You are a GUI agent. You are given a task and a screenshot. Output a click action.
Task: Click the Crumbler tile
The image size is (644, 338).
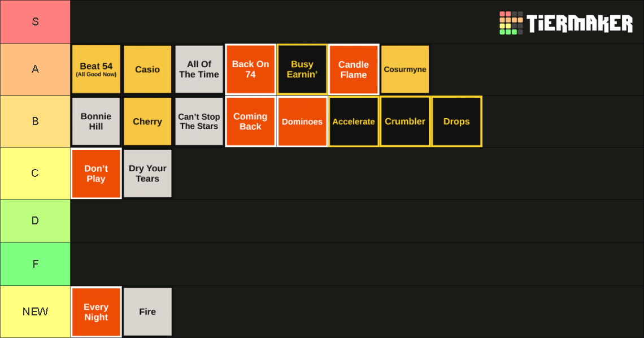pyautogui.click(x=405, y=122)
